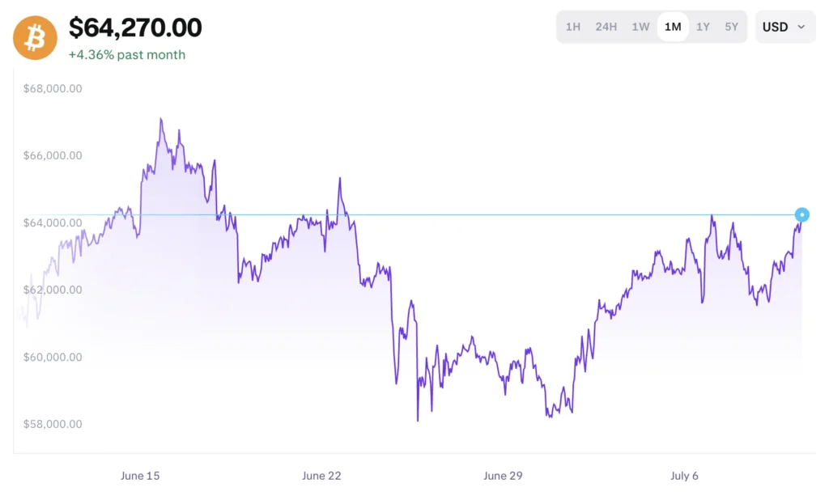
Task: Open the USD currency dropdown
Action: (785, 27)
